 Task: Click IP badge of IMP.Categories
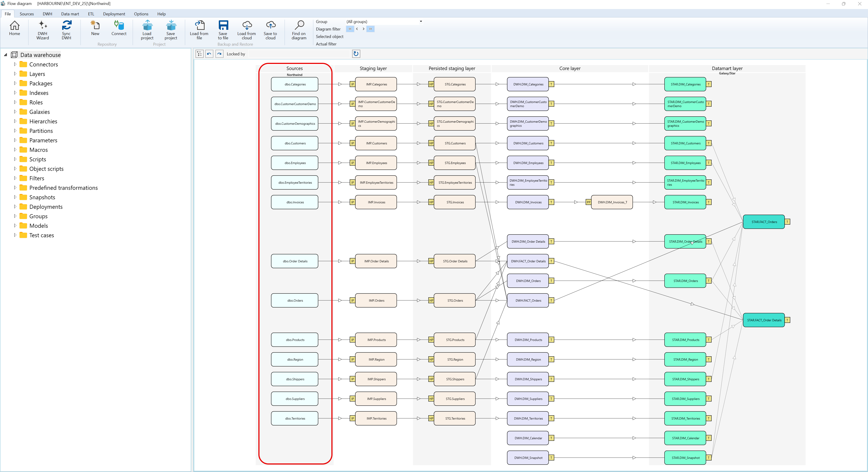pos(352,84)
